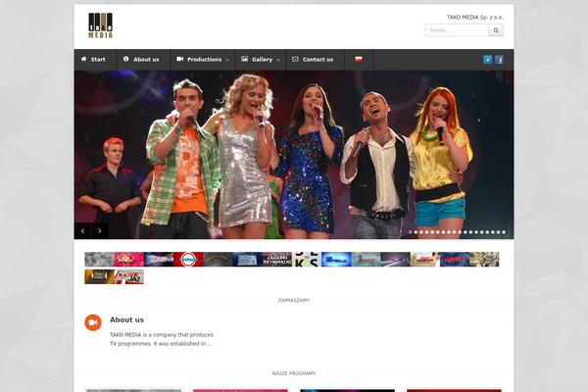Viewport: 588px width, 392px height.
Task: Go to the Start menu item
Action: pyautogui.click(x=93, y=60)
